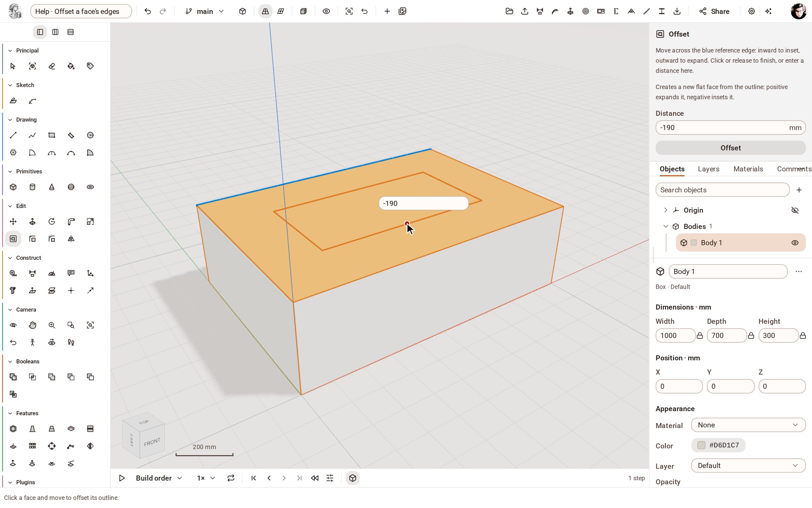Screen dimensions: 812x508
Task: Open the Material dropdown
Action: pyautogui.click(x=748, y=425)
